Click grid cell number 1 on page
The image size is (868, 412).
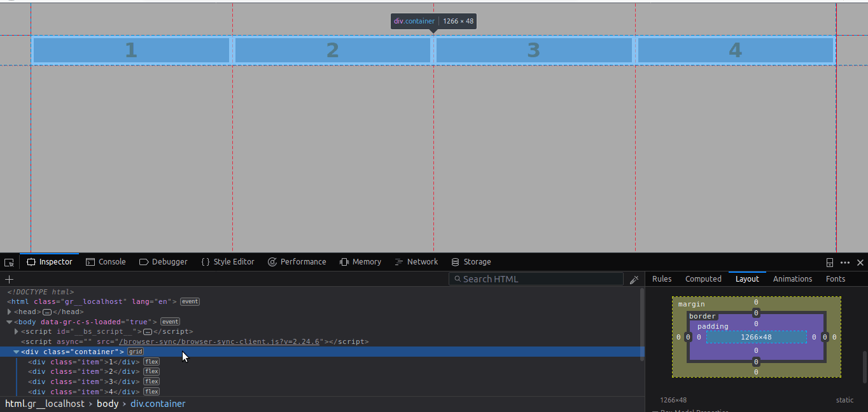coord(130,50)
